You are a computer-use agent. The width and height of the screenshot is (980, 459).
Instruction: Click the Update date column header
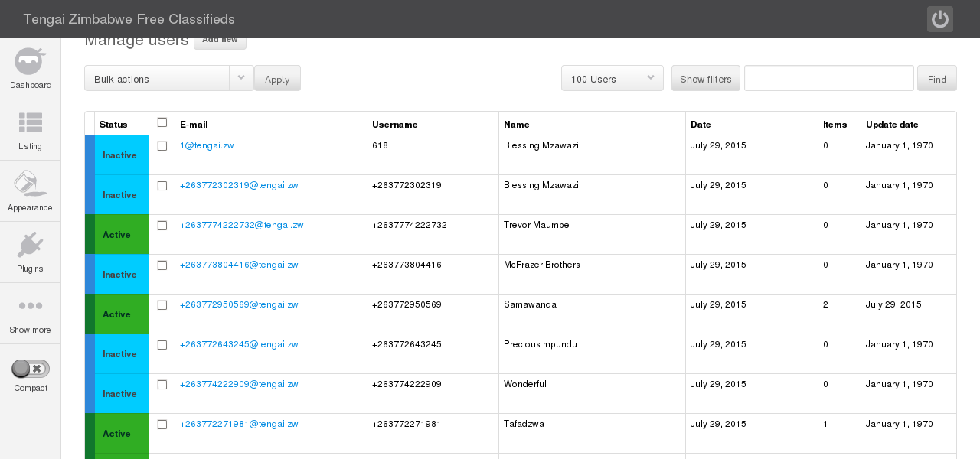(x=892, y=124)
